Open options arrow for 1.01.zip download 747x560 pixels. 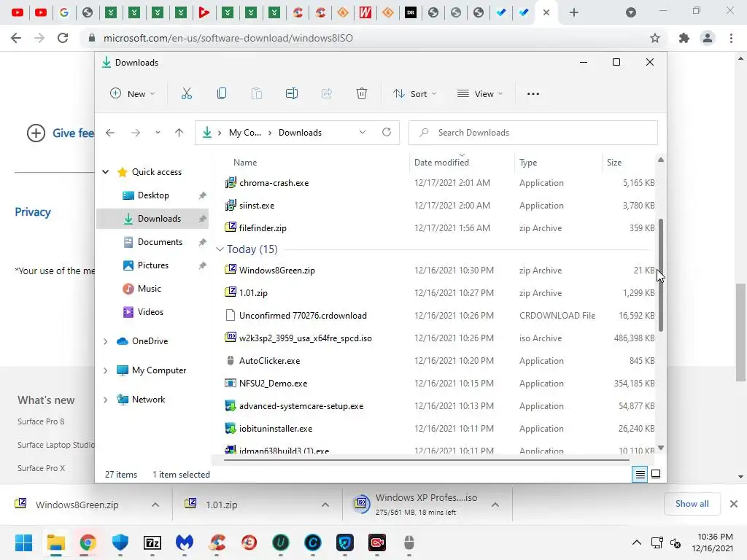point(325,505)
